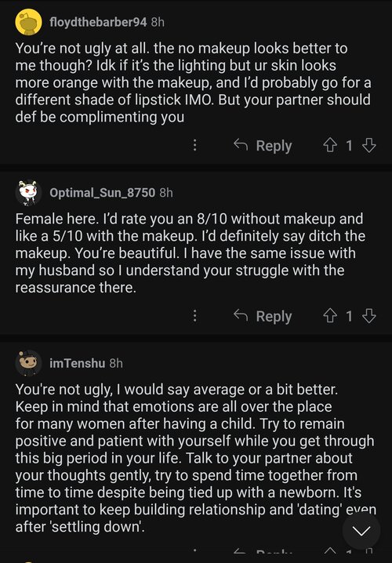Open username link Optimal_Sun_8750
392x563 pixels.
click(102, 193)
